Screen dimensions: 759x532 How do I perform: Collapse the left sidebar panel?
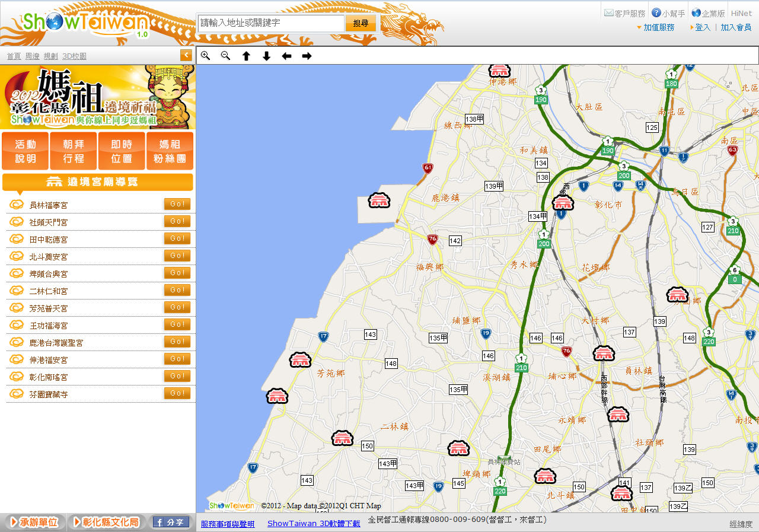click(186, 55)
